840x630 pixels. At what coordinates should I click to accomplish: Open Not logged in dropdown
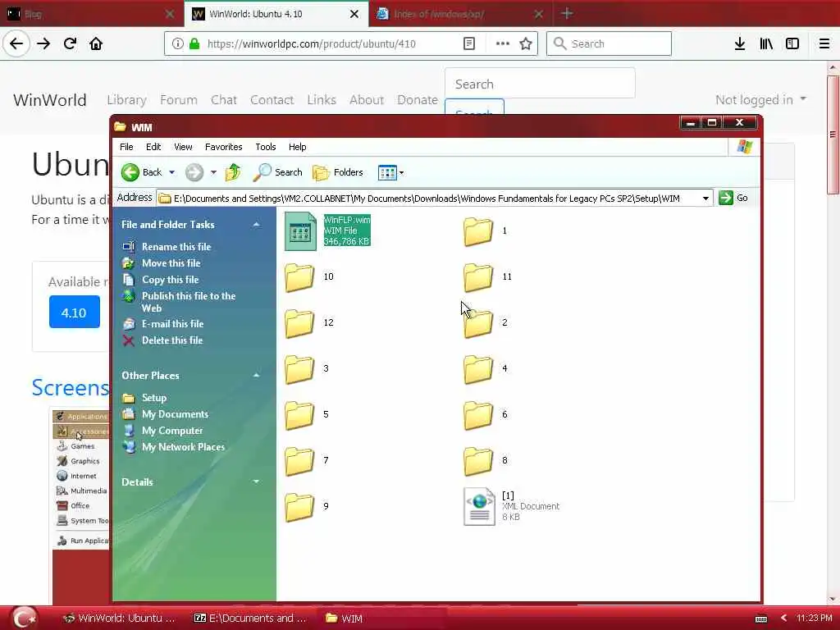[760, 99]
